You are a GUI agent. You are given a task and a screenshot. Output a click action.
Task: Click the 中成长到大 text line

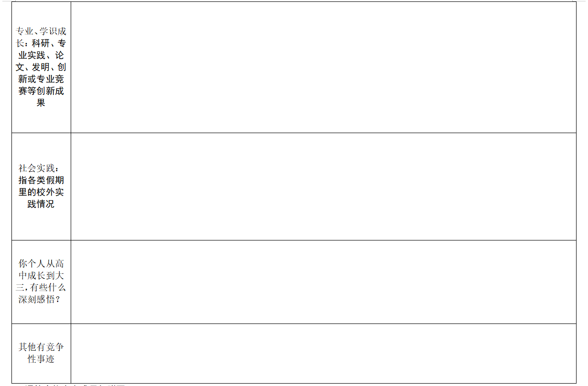pyautogui.click(x=41, y=276)
